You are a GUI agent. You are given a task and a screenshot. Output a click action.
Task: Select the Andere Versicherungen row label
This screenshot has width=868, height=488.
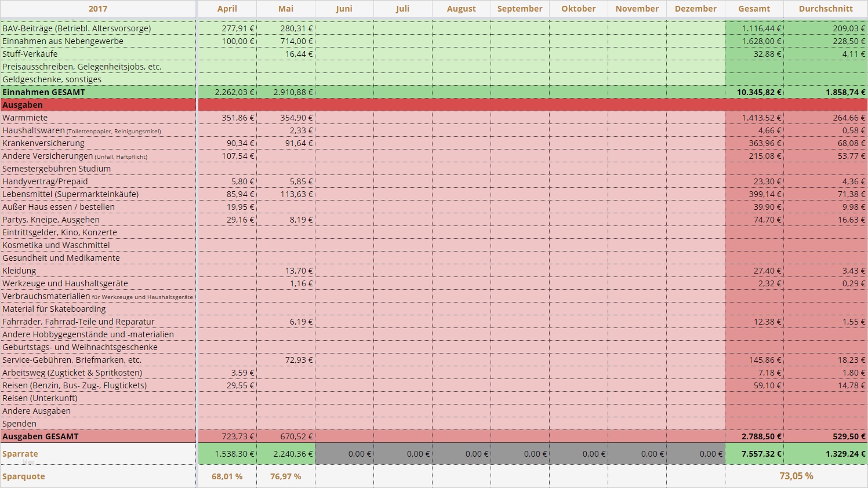(75, 156)
